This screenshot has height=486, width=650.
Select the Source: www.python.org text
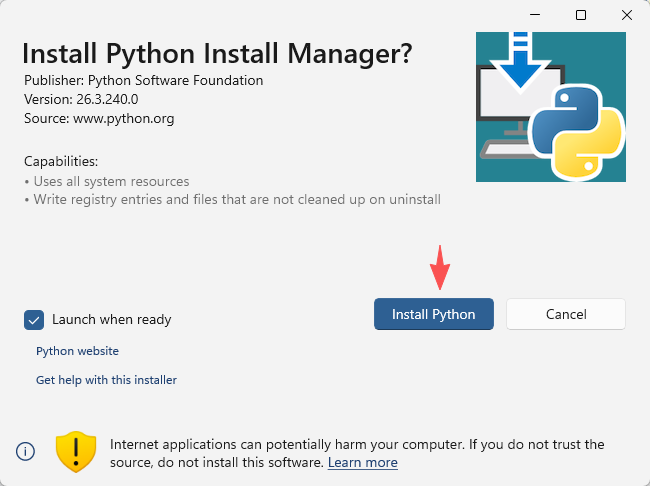pos(99,119)
